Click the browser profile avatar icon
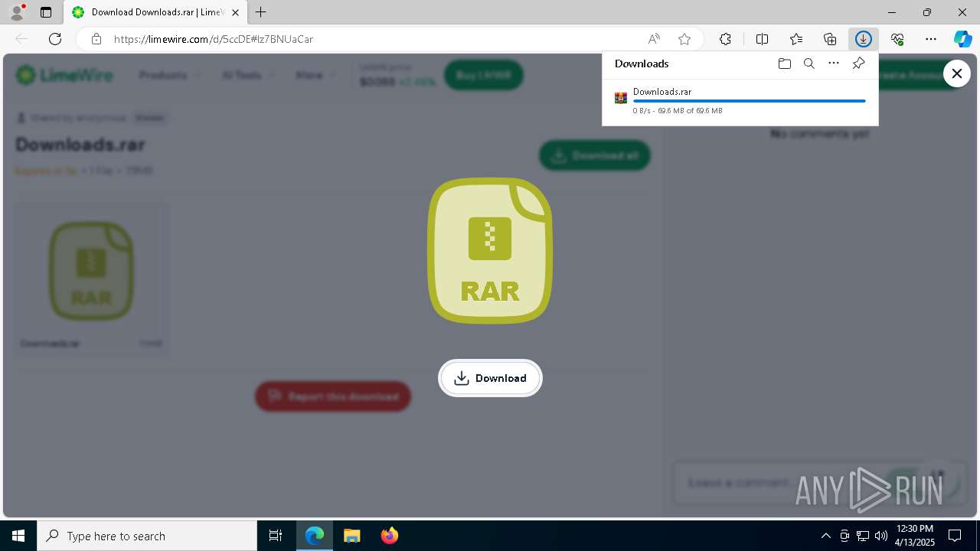Viewport: 980px width, 551px height. click(17, 12)
